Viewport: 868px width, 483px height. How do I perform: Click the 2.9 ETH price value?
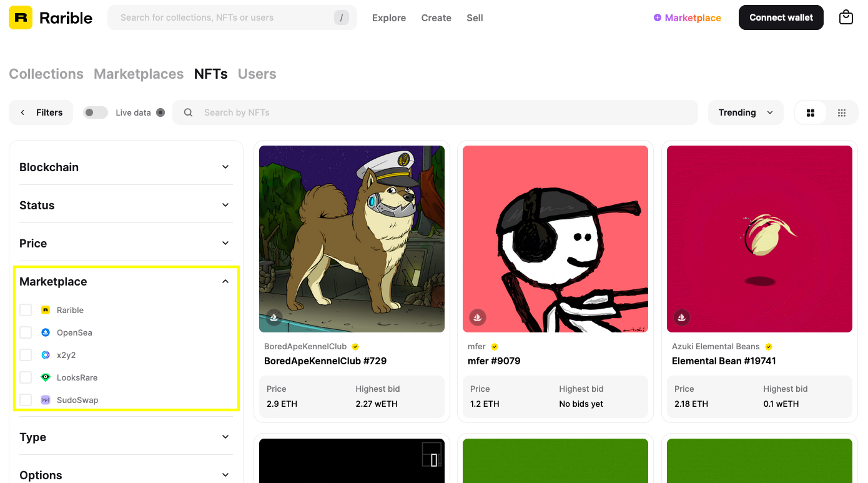point(282,404)
